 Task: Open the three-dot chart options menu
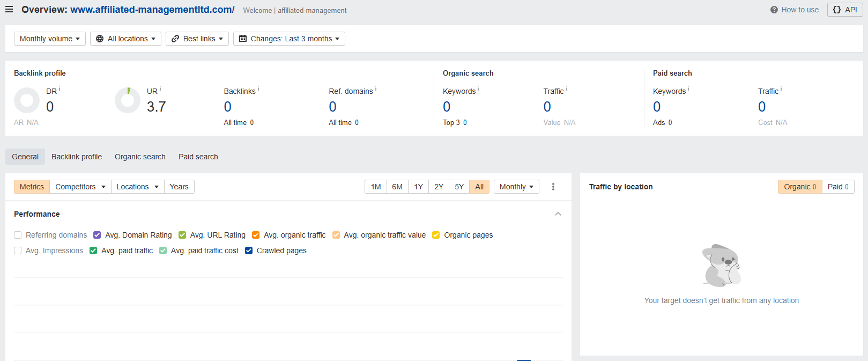pyautogui.click(x=553, y=187)
